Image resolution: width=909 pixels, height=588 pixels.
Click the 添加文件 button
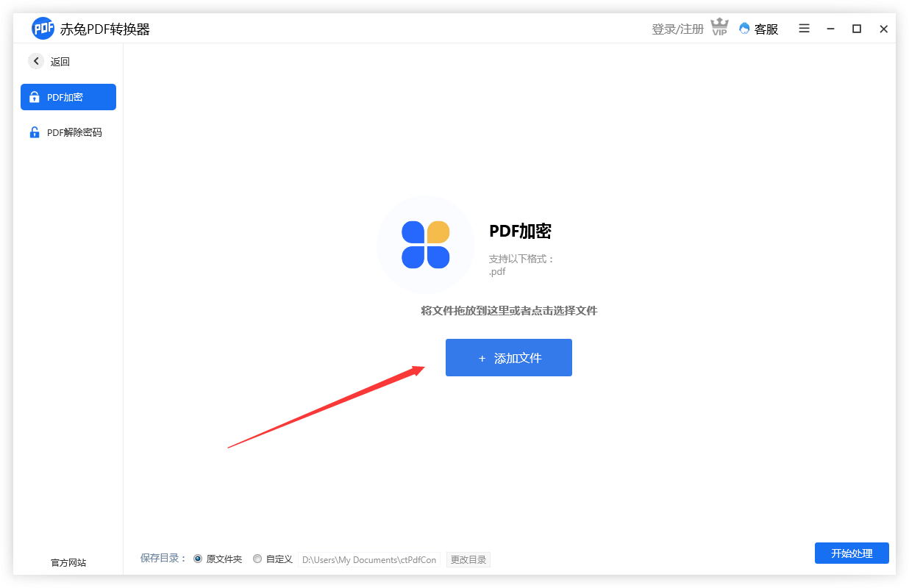[x=508, y=358]
